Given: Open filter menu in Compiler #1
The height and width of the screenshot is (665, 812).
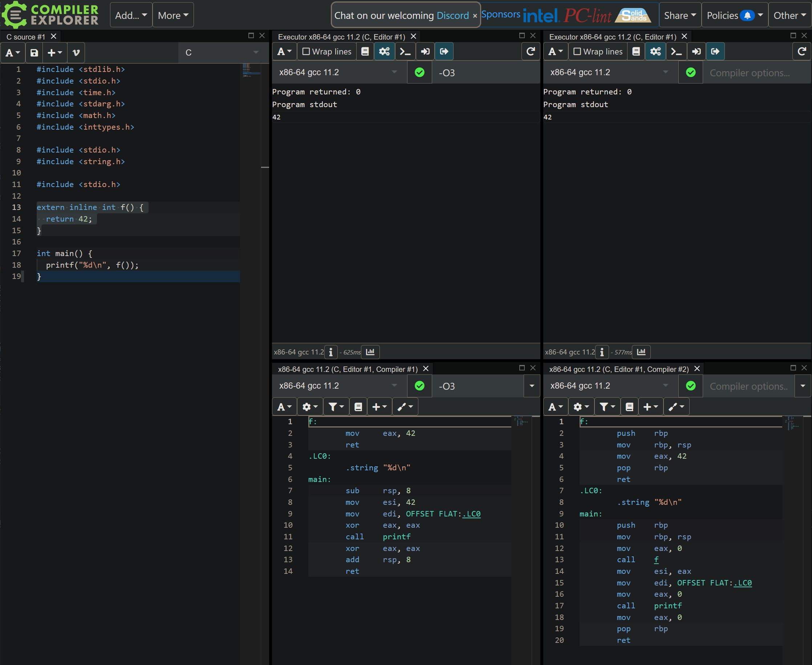Looking at the screenshot, I should pyautogui.click(x=336, y=407).
